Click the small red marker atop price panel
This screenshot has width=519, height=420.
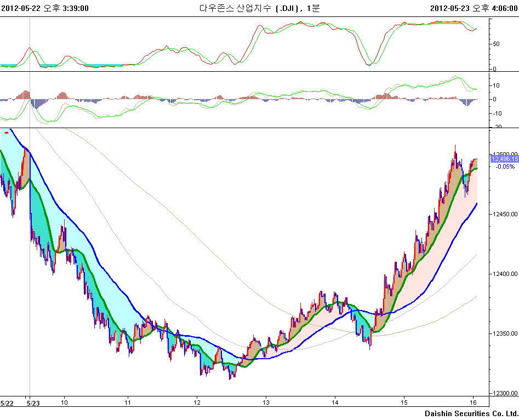pos(7,132)
